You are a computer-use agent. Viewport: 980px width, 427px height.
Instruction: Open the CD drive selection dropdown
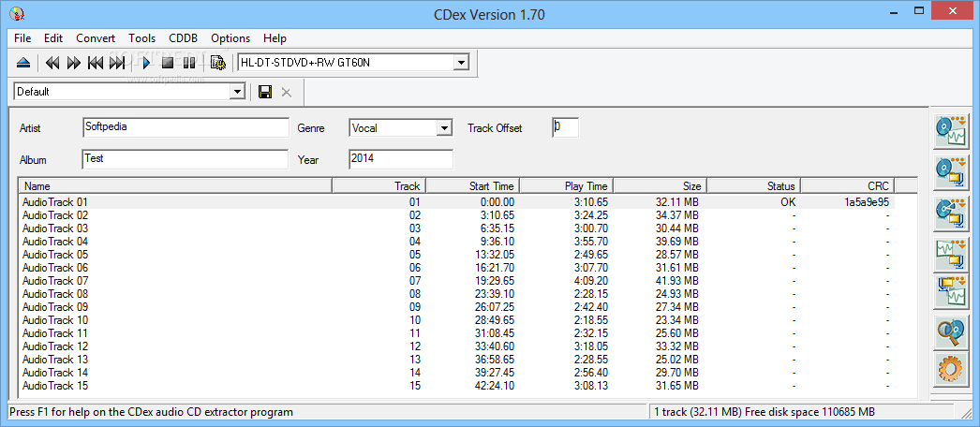tap(461, 63)
